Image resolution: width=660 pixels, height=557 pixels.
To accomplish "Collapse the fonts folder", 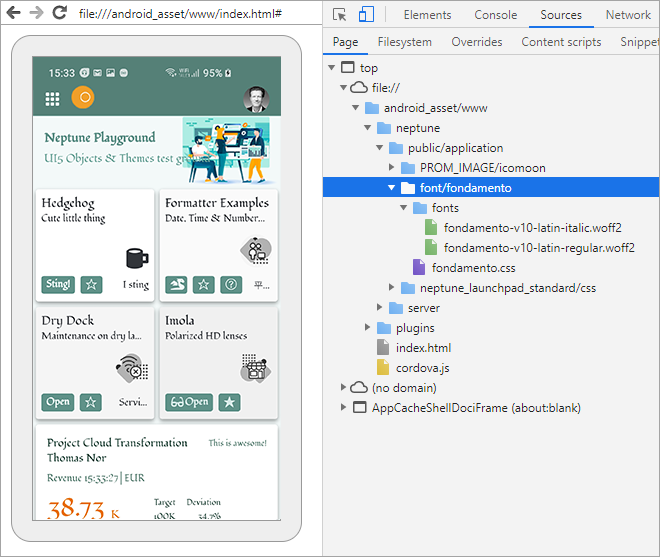I will tap(404, 208).
